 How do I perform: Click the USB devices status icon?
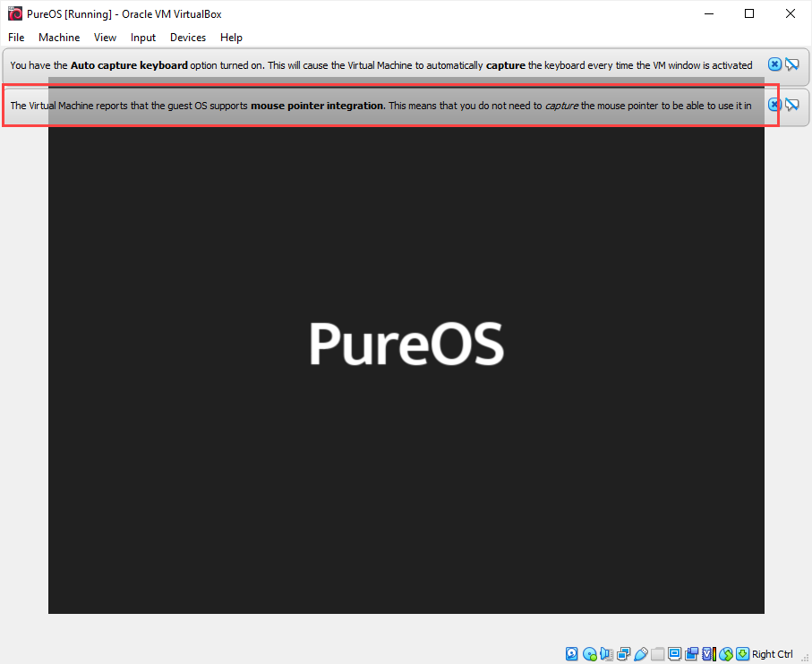coord(641,653)
